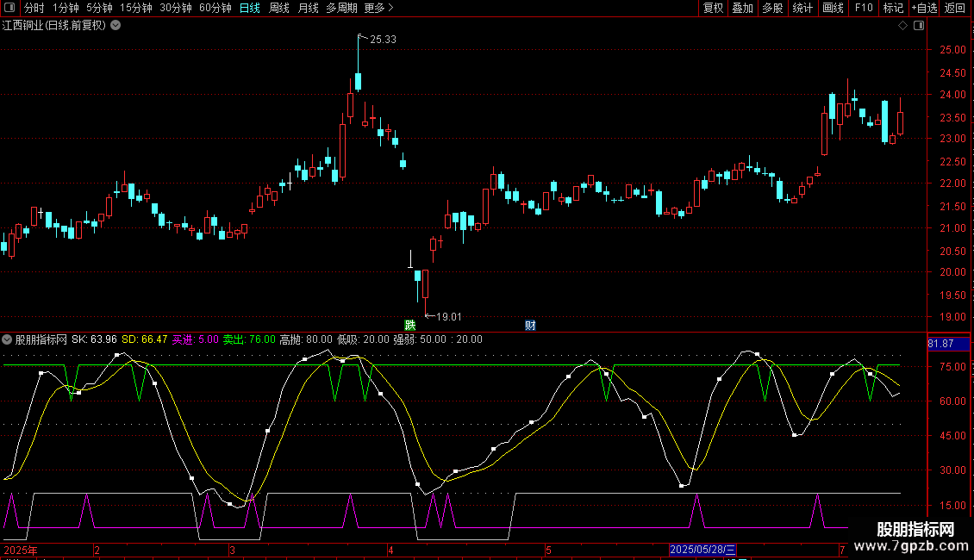Click the diamond icon above the price axis

point(902,26)
